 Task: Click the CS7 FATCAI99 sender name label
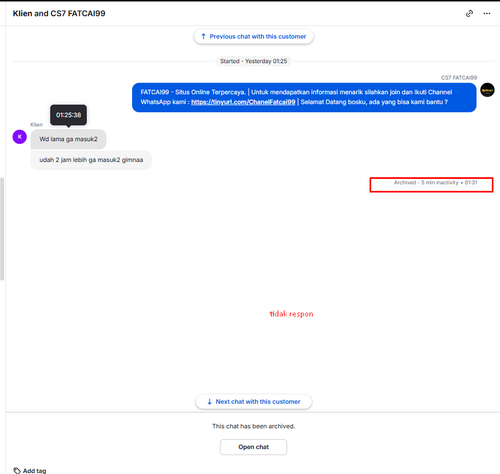[x=459, y=78]
